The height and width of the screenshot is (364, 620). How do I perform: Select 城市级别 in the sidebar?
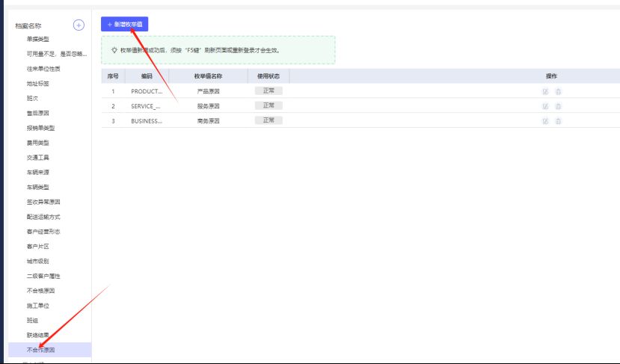click(x=37, y=261)
